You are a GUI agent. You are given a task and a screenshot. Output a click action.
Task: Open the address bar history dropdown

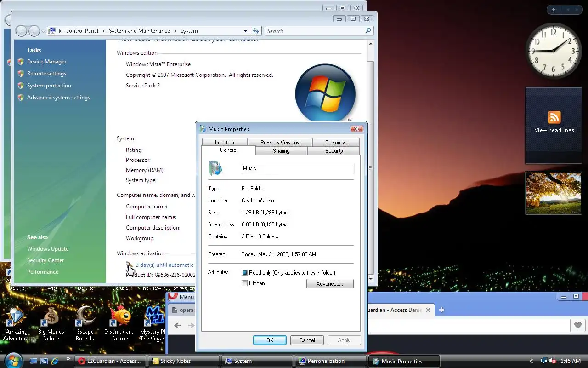(x=245, y=31)
